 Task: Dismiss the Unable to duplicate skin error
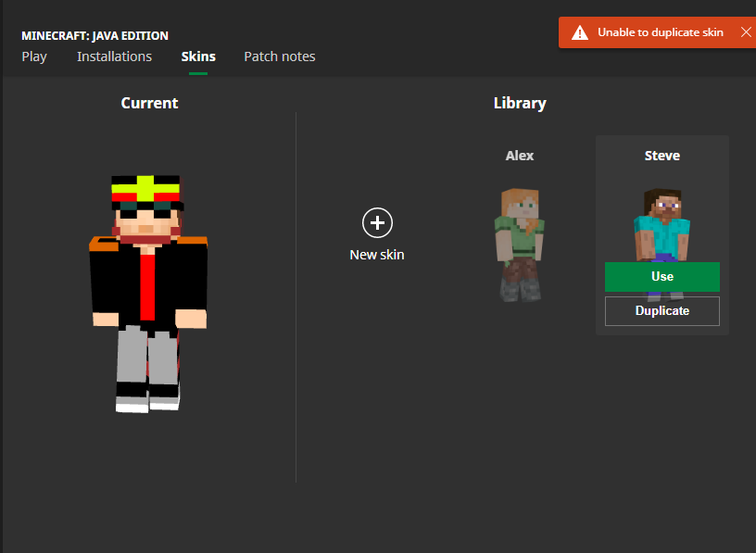point(746,32)
